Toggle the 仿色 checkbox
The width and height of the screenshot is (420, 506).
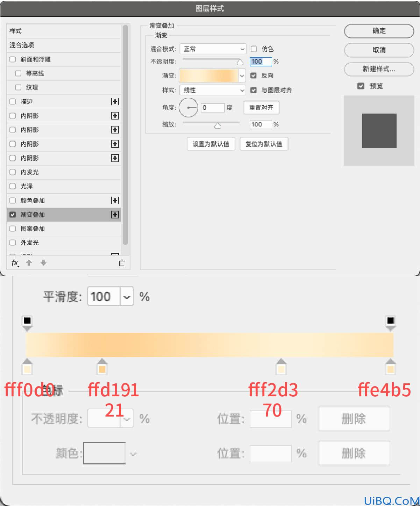pyautogui.click(x=254, y=49)
